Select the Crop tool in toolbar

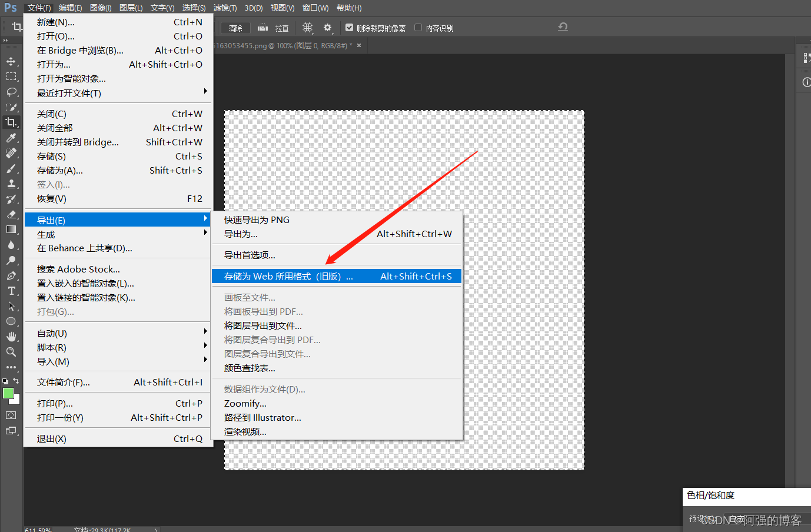click(x=11, y=122)
